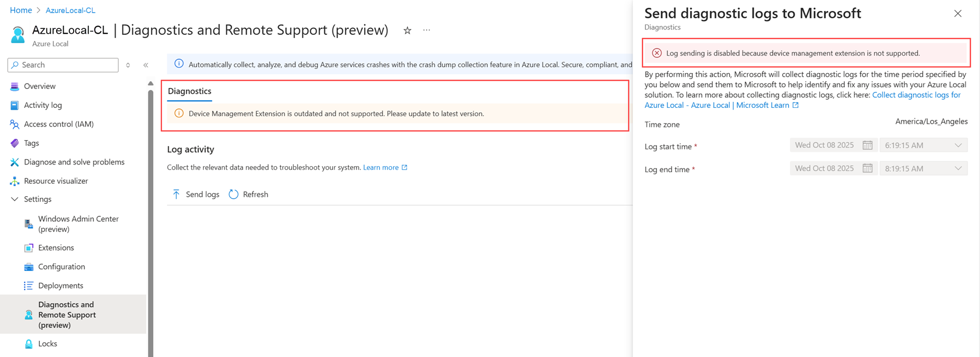This screenshot has height=357, width=980.
Task: Navigate to Home in the breadcrumb
Action: tap(21, 10)
